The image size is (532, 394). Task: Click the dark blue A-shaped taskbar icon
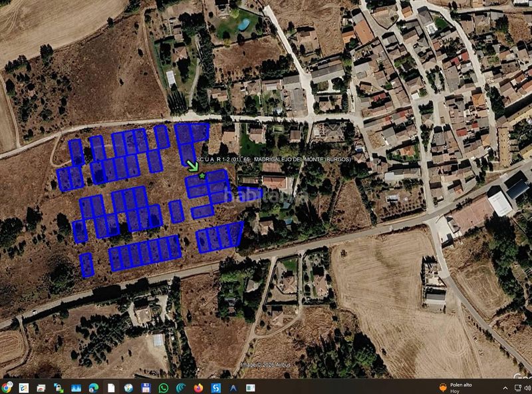(x=233, y=388)
